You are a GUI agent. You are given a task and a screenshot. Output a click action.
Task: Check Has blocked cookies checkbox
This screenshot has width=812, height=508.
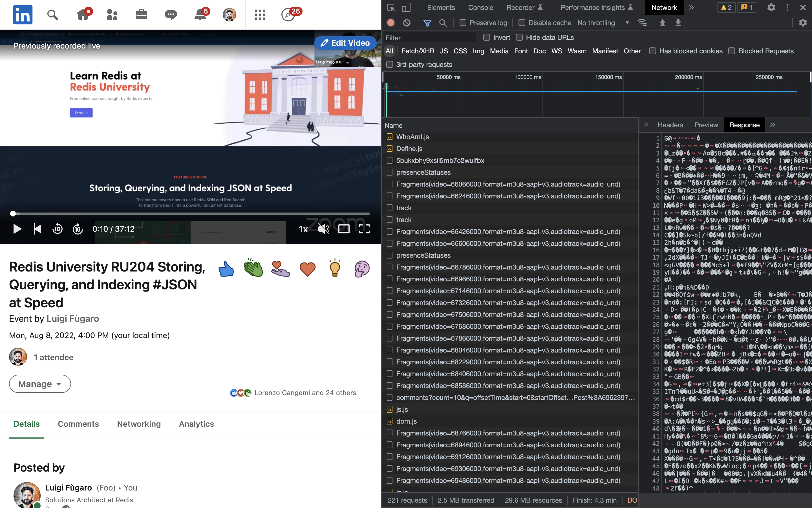[x=653, y=51]
